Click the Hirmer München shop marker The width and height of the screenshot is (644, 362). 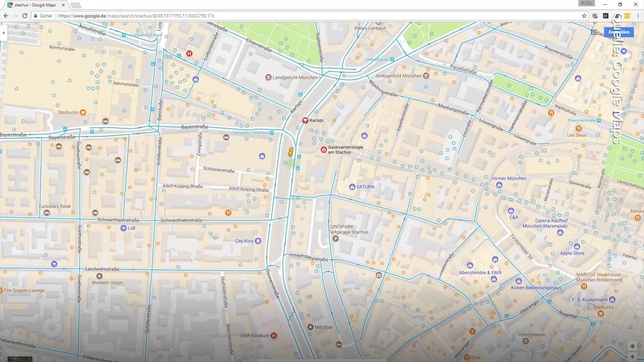[499, 184]
